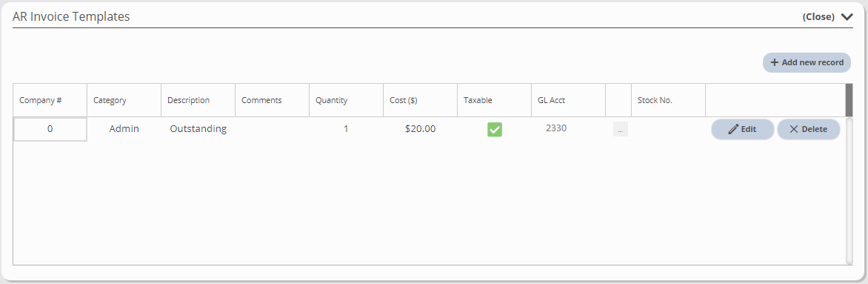Open the GL Acct ellipsis lookup button

[620, 130]
